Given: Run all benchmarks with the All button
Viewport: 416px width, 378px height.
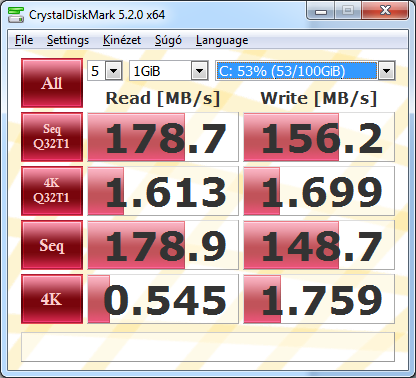Looking at the screenshot, I should (x=52, y=83).
